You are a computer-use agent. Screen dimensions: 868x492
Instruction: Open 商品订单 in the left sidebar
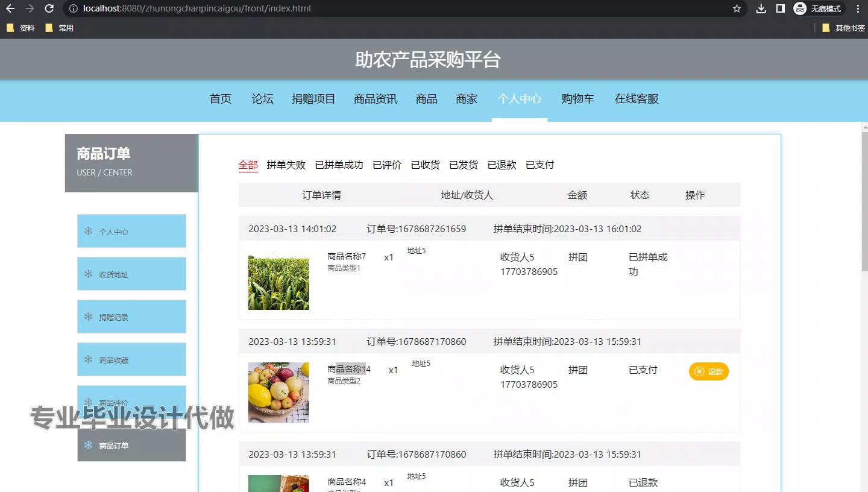pos(131,445)
